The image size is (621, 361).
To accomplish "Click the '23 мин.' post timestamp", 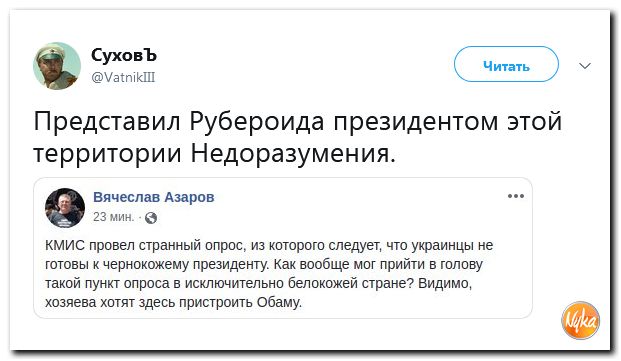I will (x=114, y=217).
